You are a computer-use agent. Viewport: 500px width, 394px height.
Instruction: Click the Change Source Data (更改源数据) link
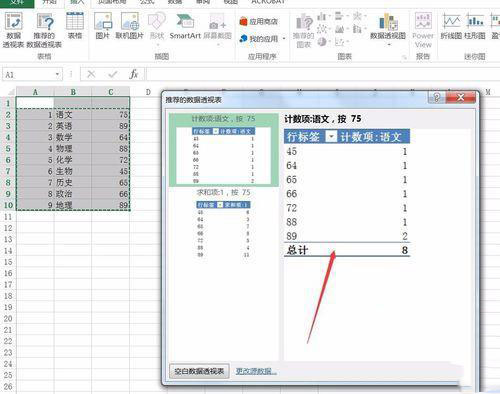(256, 371)
